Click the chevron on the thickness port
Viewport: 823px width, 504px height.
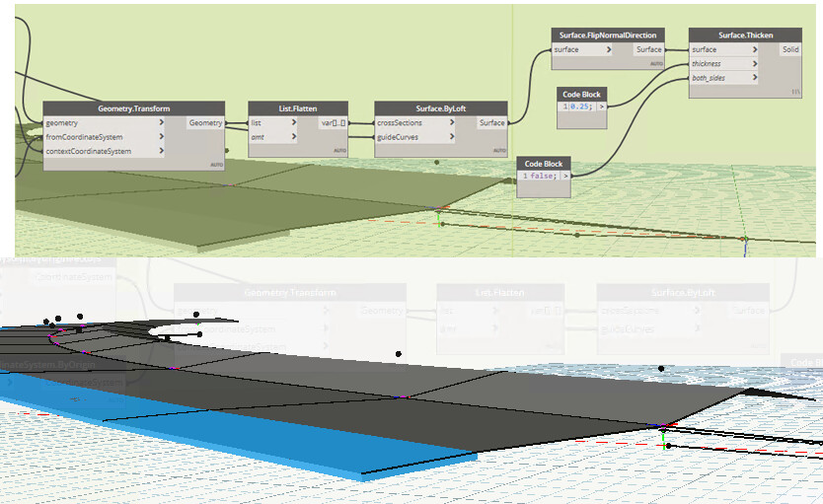(755, 63)
